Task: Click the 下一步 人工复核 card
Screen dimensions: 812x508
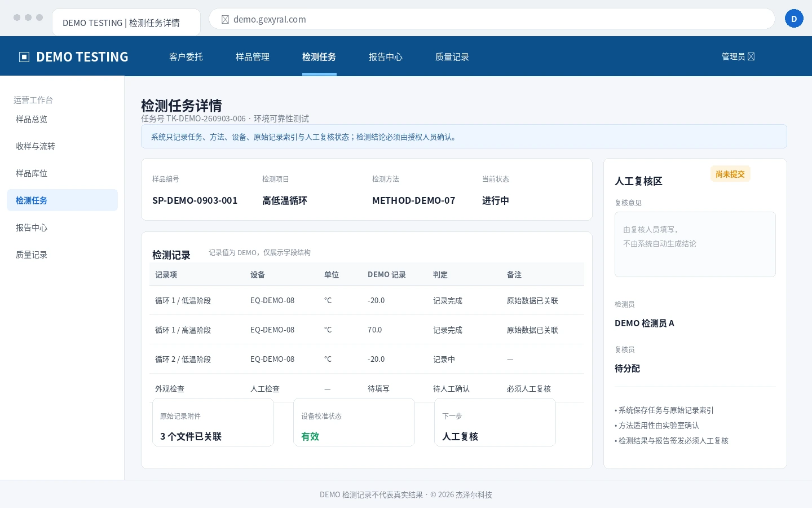Action: (495, 422)
